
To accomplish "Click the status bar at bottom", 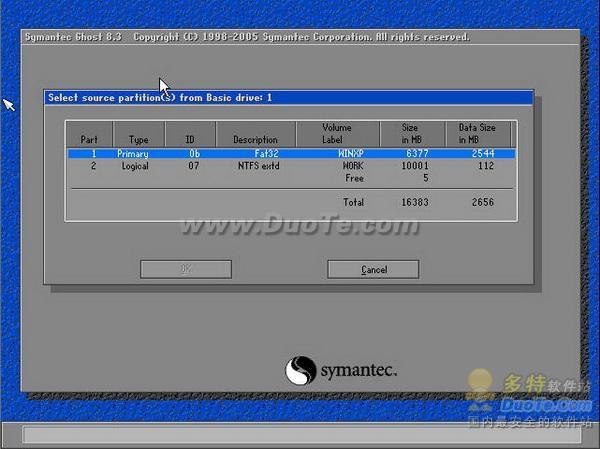I will coord(302,435).
